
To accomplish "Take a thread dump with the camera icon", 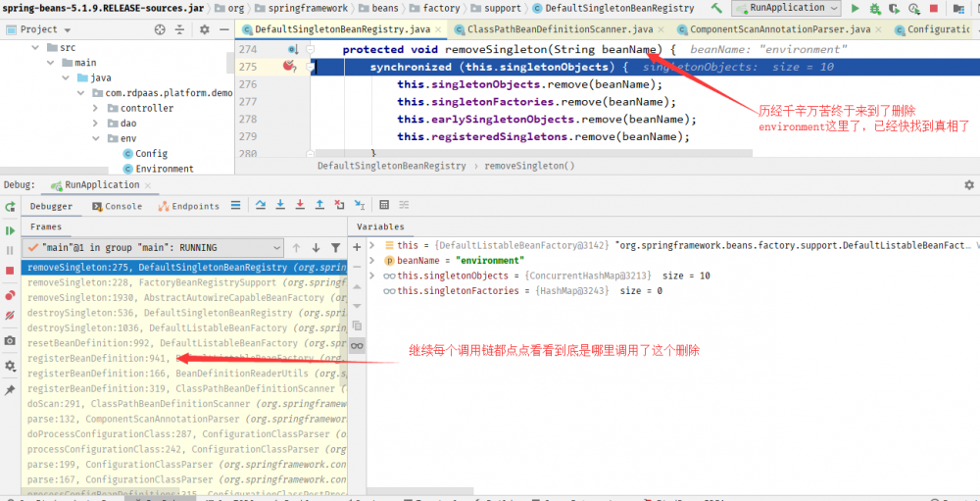I will click(10, 341).
